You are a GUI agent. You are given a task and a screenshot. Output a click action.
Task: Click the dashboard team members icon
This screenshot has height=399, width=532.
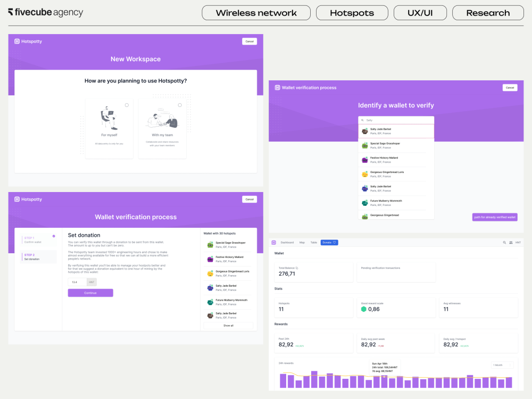click(x=511, y=243)
